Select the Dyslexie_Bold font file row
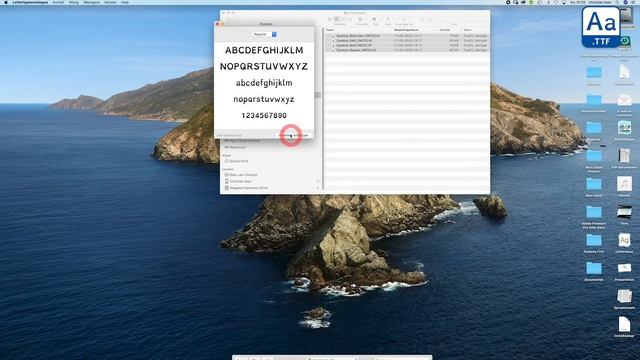 407,45
